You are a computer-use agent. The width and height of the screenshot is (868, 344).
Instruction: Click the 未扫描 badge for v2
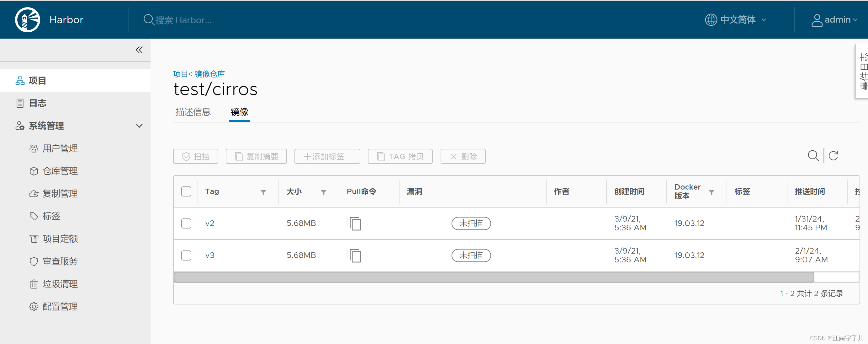(x=471, y=223)
